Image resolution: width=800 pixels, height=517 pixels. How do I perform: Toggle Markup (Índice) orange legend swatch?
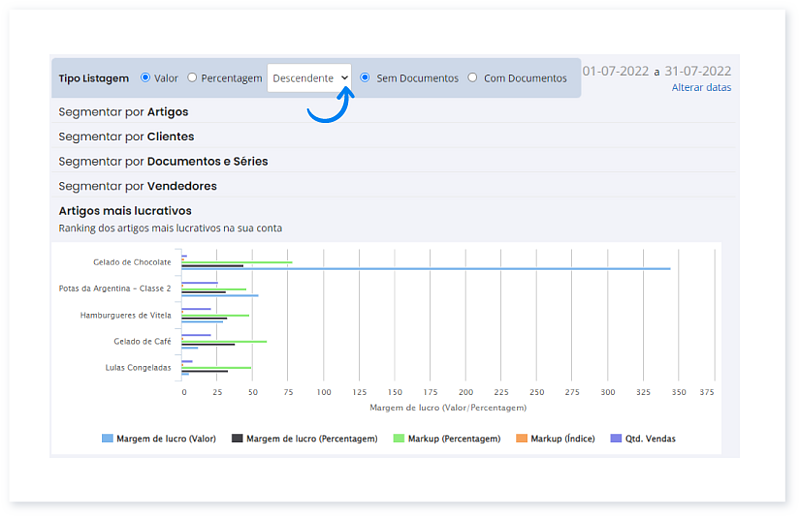pyautogui.click(x=522, y=439)
